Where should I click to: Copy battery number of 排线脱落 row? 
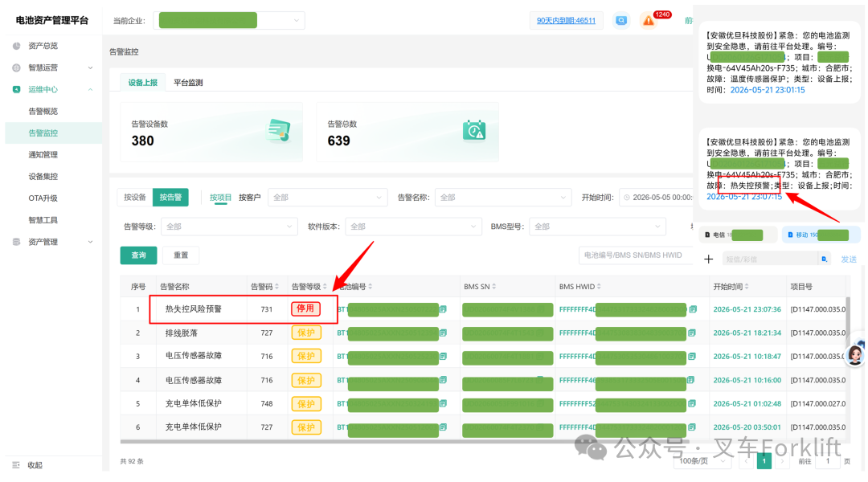pyautogui.click(x=443, y=333)
